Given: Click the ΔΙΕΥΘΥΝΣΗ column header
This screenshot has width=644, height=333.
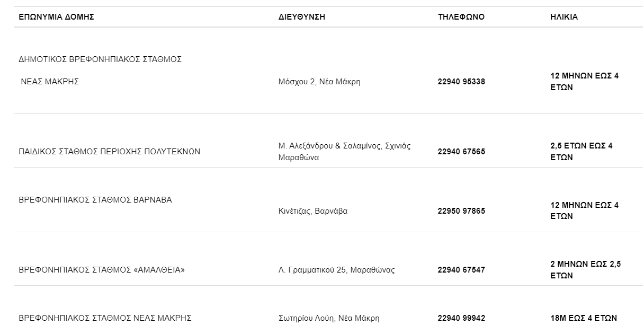Looking at the screenshot, I should (x=302, y=17).
